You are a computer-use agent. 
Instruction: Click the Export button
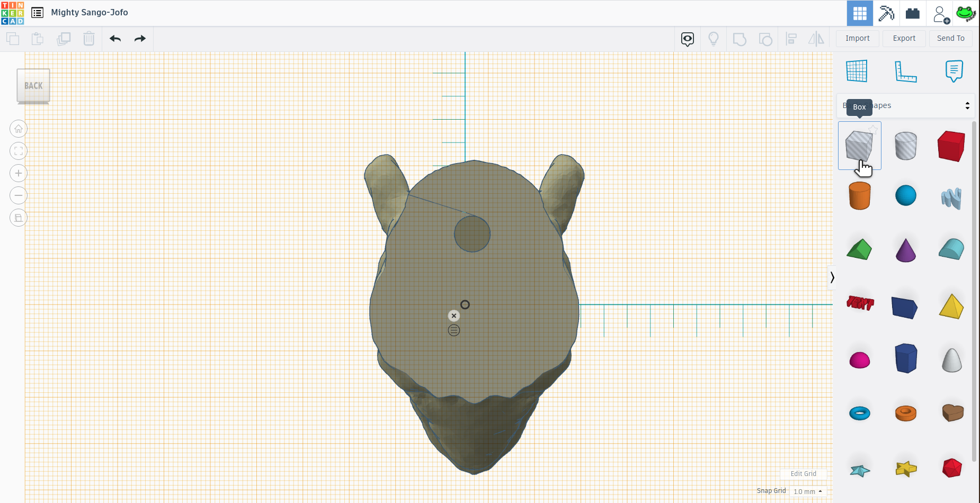pos(904,38)
